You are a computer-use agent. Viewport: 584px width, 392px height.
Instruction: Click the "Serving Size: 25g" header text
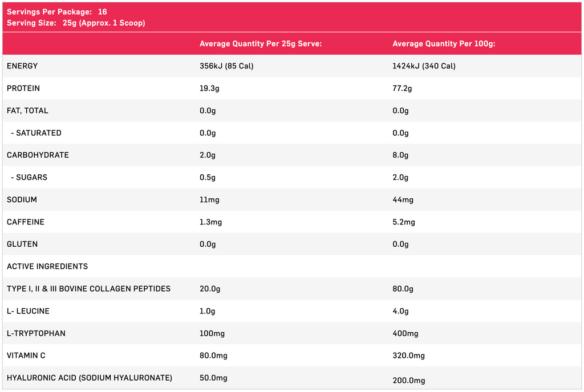tap(76, 23)
